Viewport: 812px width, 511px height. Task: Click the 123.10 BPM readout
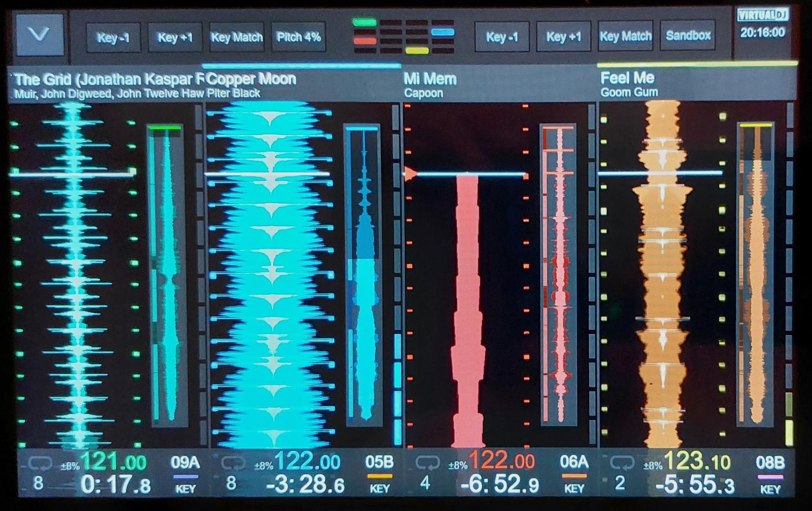coord(697,461)
